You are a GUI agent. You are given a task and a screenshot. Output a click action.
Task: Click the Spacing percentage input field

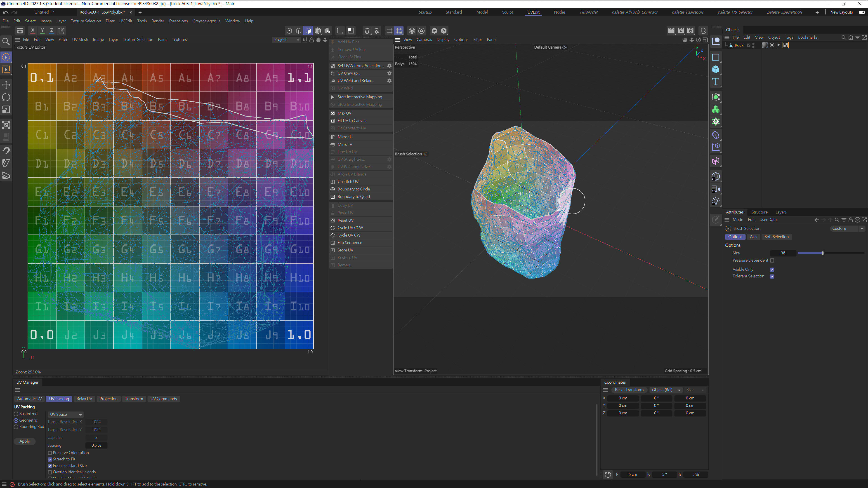pos(96,445)
